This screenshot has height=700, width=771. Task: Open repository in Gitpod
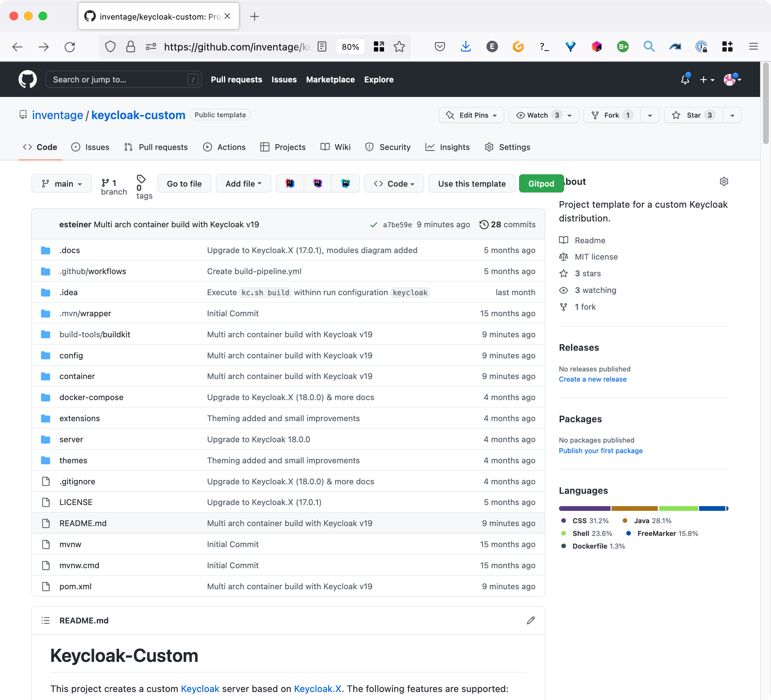pyautogui.click(x=541, y=184)
